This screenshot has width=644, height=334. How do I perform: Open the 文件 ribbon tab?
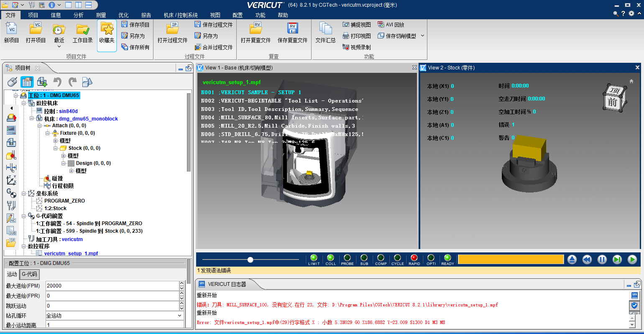click(x=11, y=15)
